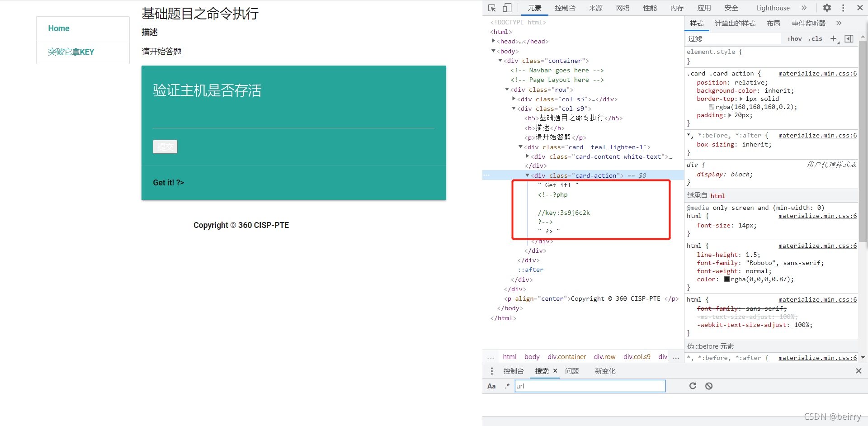
Task: Toggle match case Aa option
Action: [491, 386]
